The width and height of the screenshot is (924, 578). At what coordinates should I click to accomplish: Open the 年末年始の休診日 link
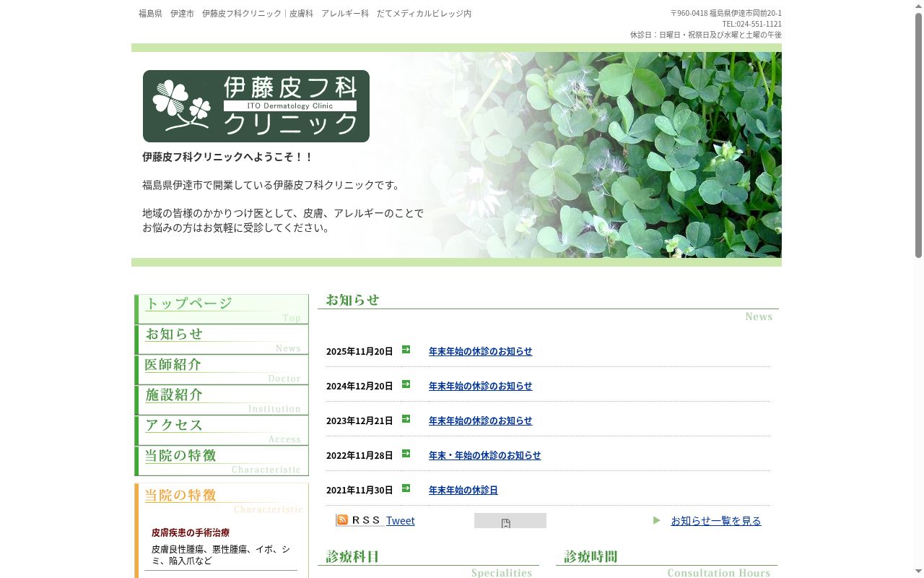tap(463, 490)
